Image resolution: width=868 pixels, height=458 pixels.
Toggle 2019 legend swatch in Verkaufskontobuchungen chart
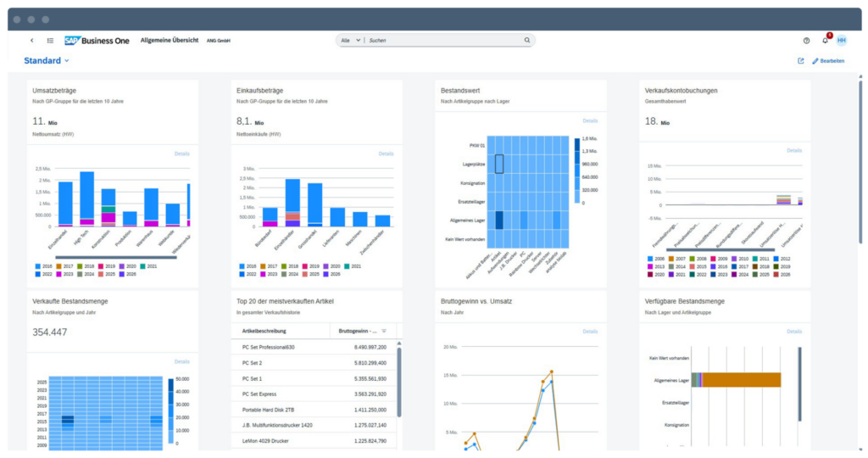click(776, 266)
